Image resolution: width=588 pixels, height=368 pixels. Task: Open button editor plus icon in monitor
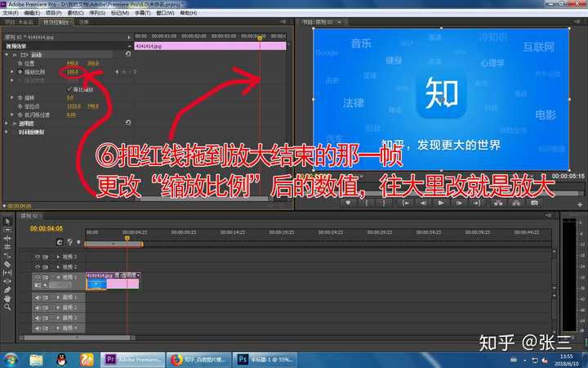pyautogui.click(x=580, y=204)
